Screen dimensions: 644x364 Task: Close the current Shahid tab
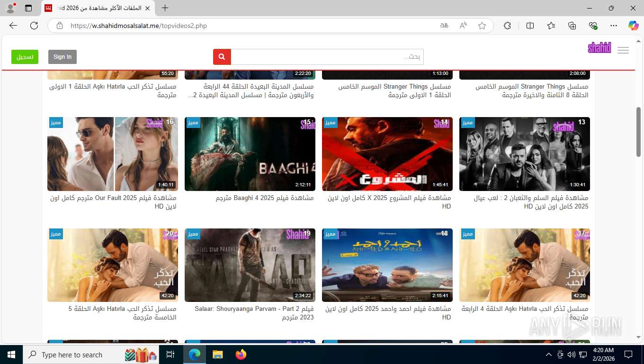[147, 8]
